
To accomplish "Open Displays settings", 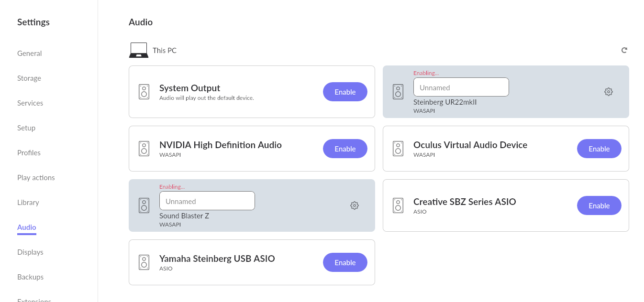I will click(30, 252).
